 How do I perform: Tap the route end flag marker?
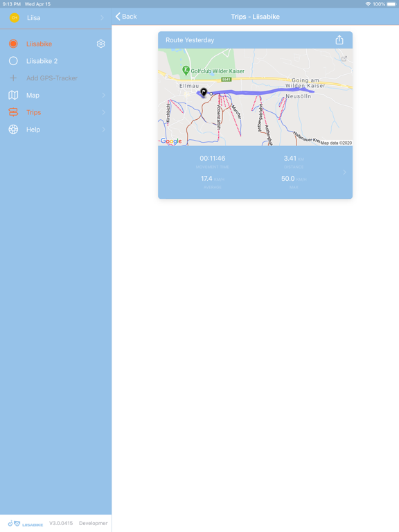(x=204, y=92)
